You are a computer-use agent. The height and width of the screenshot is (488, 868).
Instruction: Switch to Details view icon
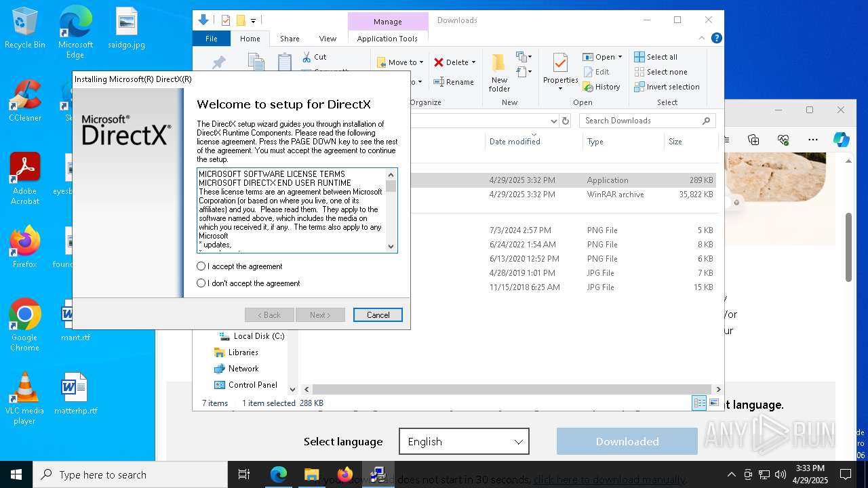click(699, 403)
